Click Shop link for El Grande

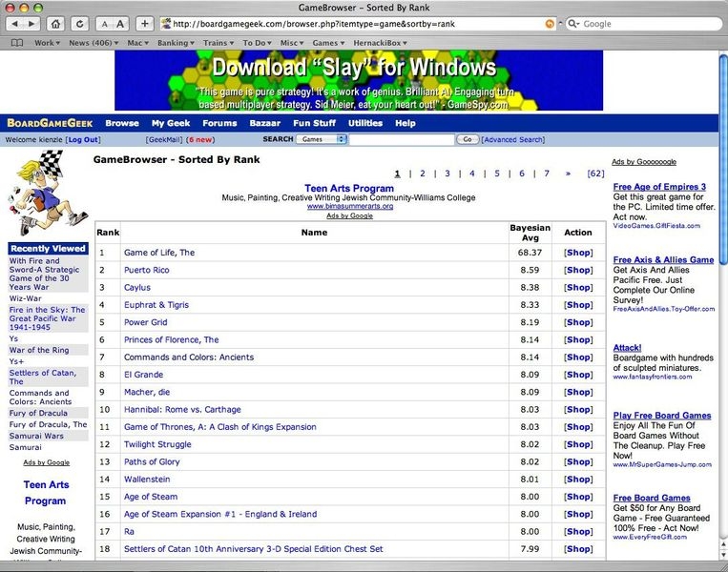pos(578,375)
